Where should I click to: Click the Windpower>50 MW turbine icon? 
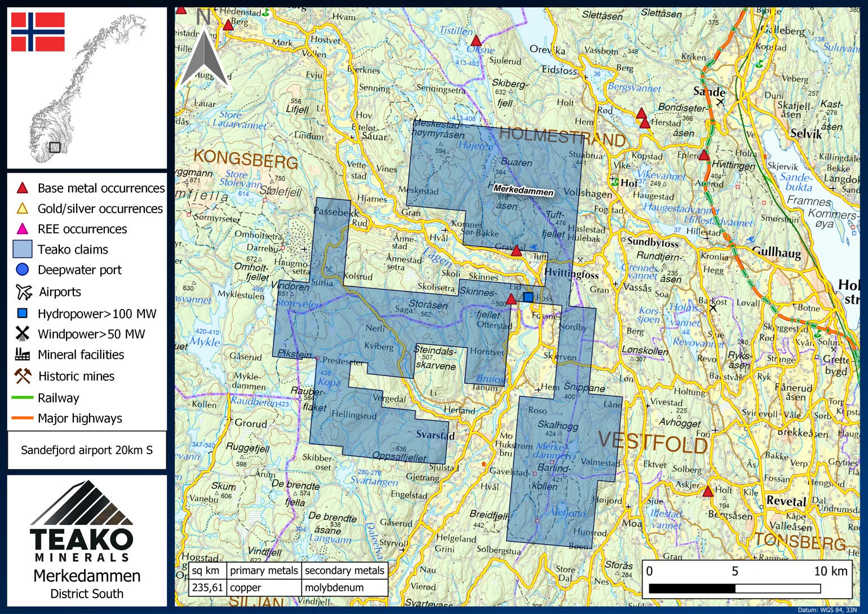(22, 334)
